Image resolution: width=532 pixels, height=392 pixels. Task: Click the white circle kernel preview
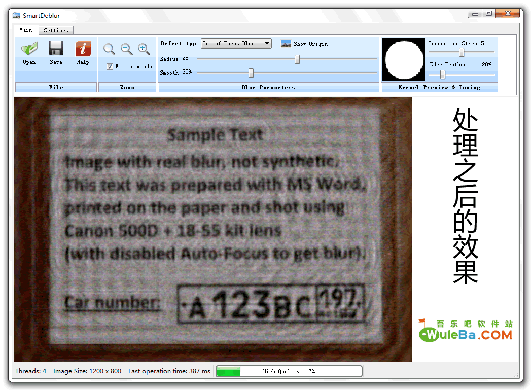404,59
